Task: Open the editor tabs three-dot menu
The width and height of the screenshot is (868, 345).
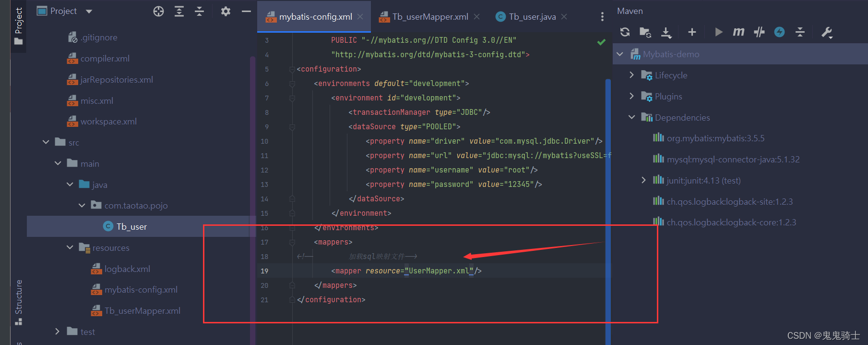Action: (x=602, y=17)
